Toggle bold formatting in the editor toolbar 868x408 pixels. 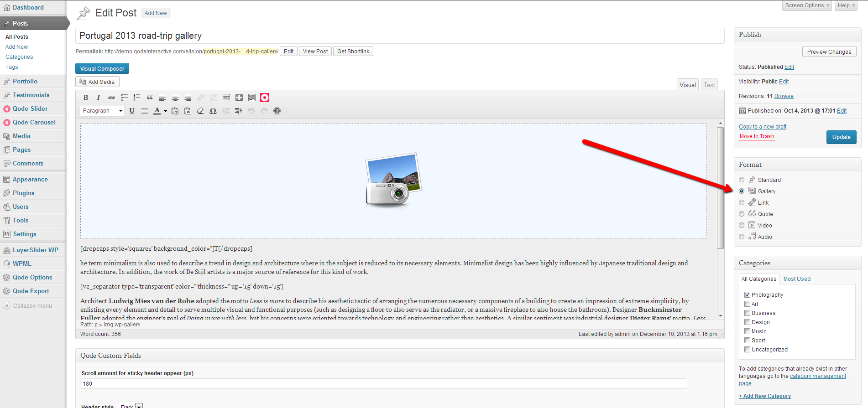[x=86, y=98]
